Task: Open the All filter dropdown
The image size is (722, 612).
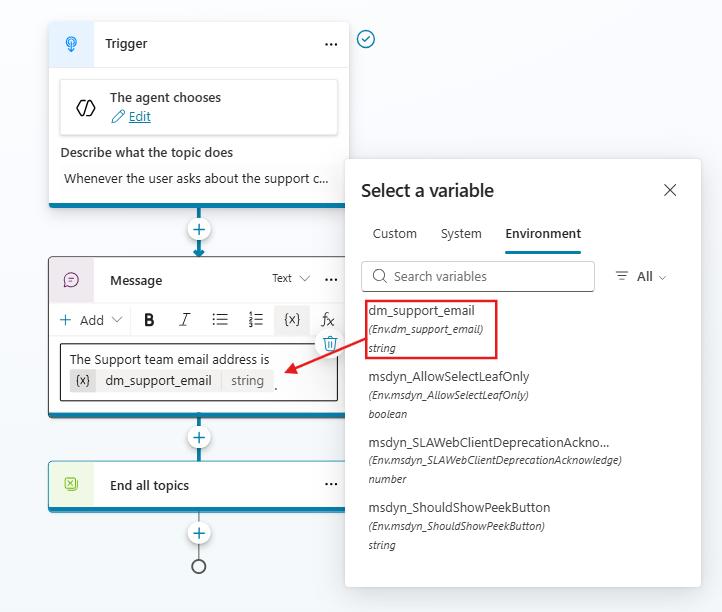Action: [641, 276]
